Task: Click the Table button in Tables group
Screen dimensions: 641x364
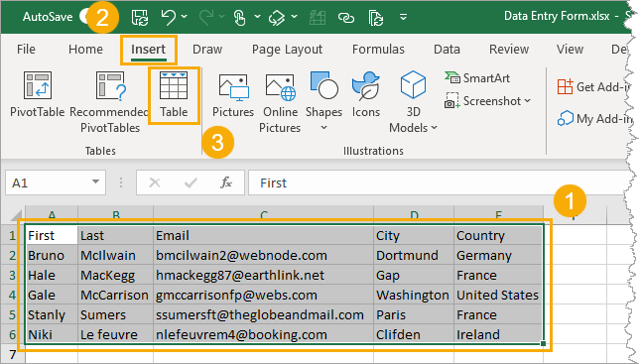Action: pyautogui.click(x=174, y=95)
